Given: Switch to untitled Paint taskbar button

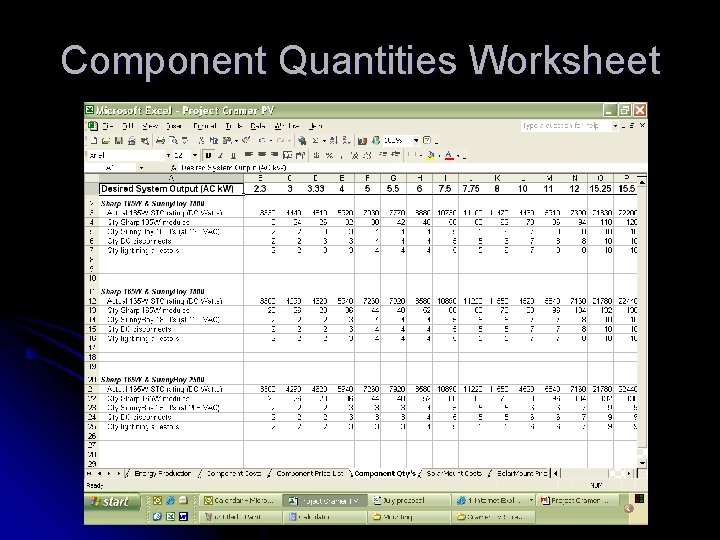Looking at the screenshot, I should pyautogui.click(x=239, y=517).
